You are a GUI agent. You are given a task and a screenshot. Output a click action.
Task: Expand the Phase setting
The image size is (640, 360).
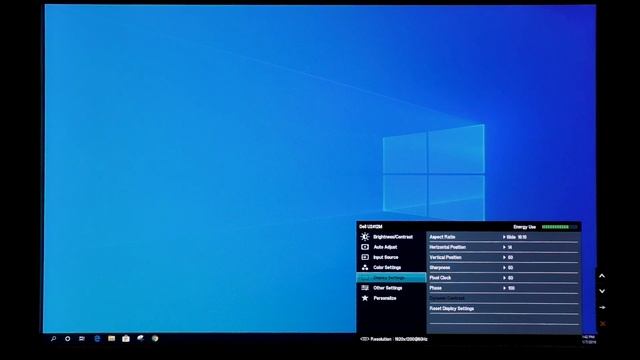(503, 288)
